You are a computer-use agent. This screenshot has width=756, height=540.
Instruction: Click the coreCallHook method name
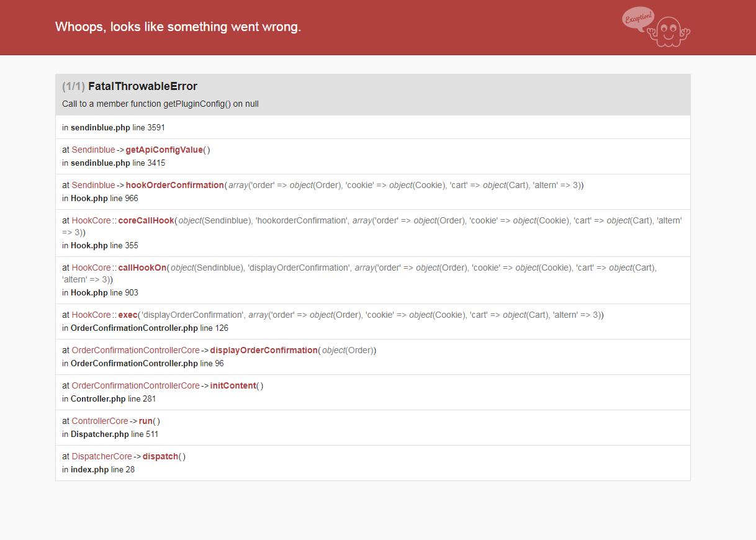[146, 220]
